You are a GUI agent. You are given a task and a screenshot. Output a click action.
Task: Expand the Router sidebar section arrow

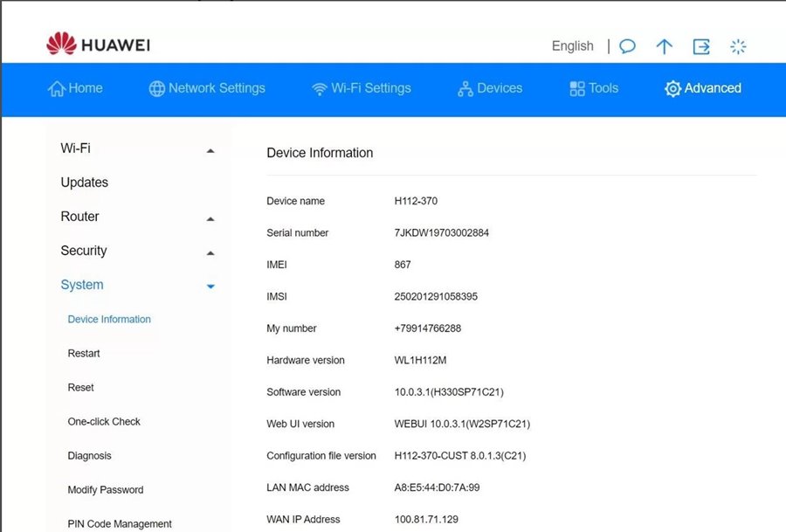210,218
